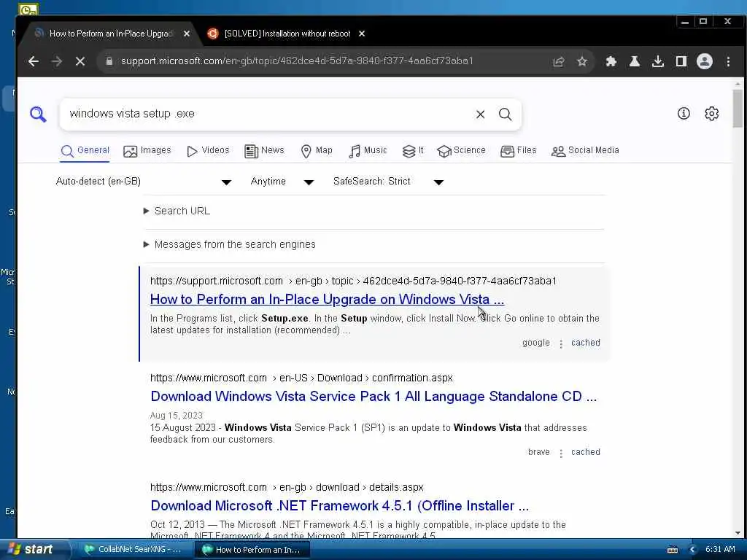Image resolution: width=747 pixels, height=560 pixels.
Task: Open the SafeSearch: Strict dropdown
Action: point(389,182)
